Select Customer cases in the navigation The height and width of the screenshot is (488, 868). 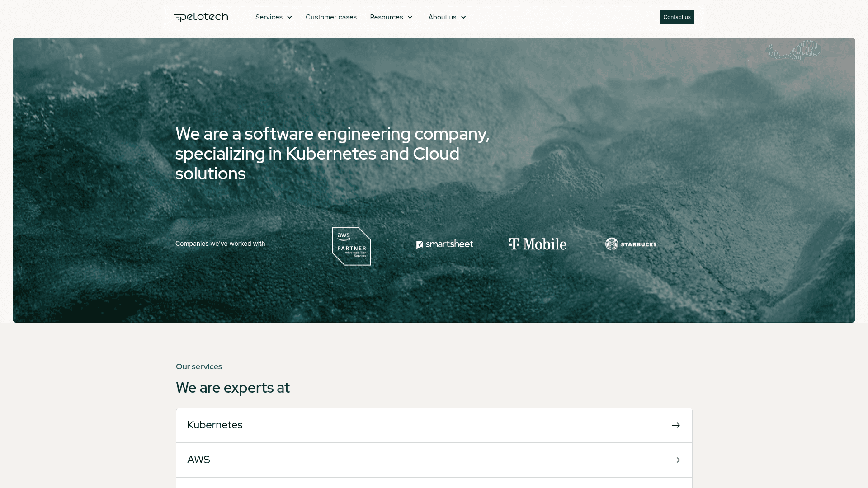(x=331, y=17)
